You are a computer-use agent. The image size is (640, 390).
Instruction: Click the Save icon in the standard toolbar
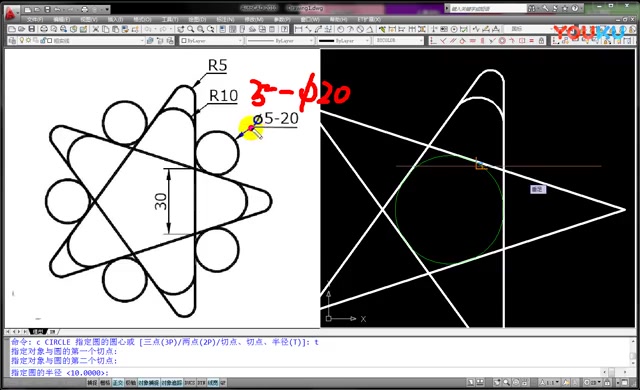tap(31, 29)
